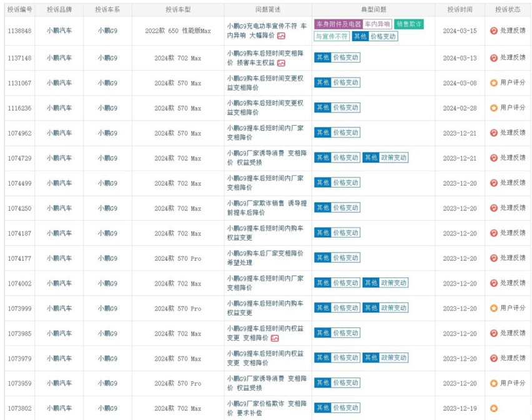Click the red status icon for complaint 1074002

[494, 283]
